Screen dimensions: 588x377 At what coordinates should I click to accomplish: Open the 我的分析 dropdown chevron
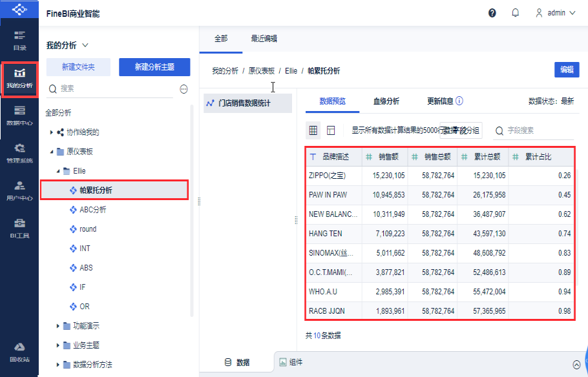tap(85, 45)
